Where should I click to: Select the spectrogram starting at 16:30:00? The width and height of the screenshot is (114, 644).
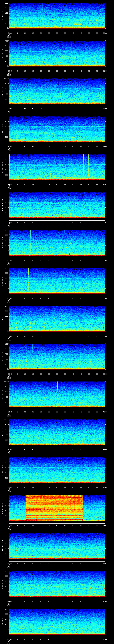57,53
